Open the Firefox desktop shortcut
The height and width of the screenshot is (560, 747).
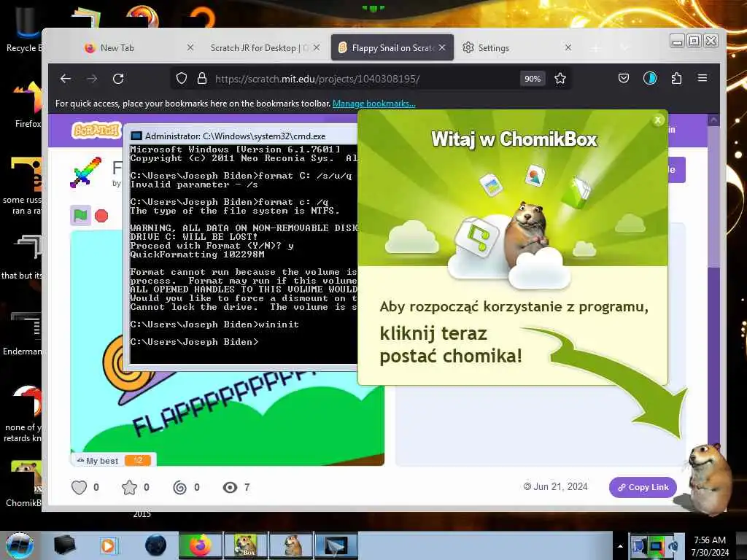click(x=28, y=105)
